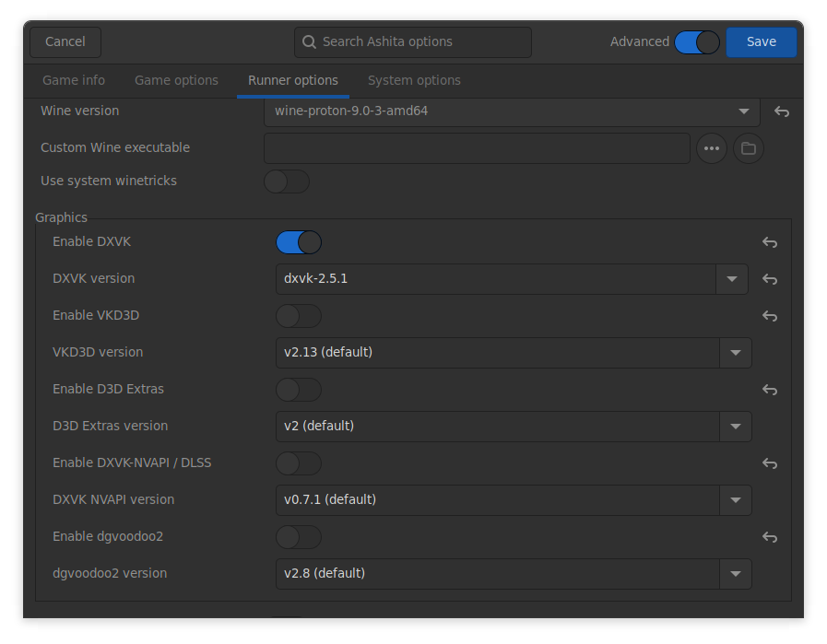Open the dgvoodoo2 version dropdown
The image size is (827, 644).
point(735,574)
